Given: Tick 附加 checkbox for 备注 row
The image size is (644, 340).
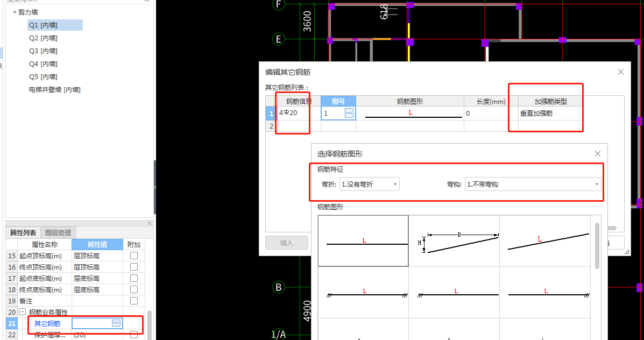Looking at the screenshot, I should coord(134,301).
